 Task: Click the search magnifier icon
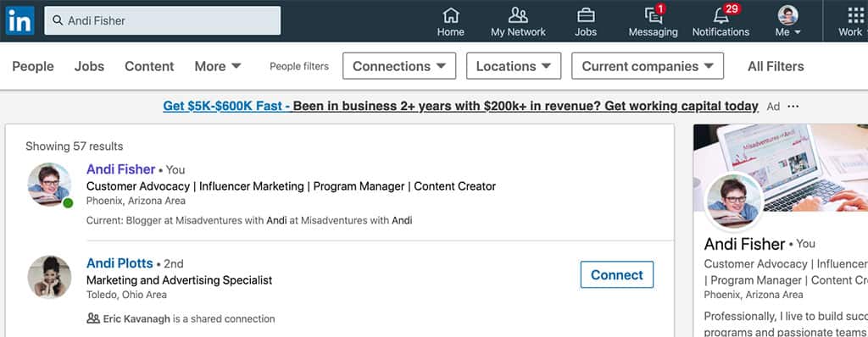point(57,20)
